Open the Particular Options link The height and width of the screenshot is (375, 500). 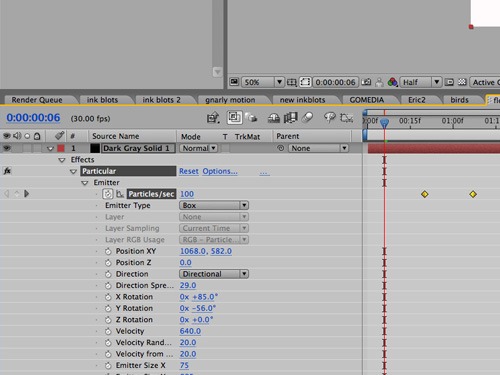(x=220, y=171)
